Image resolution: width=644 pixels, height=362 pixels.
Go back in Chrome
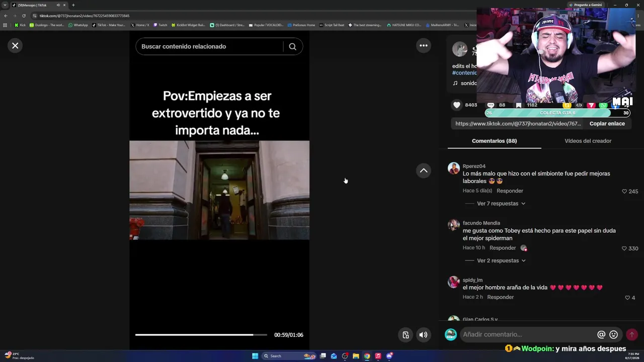click(x=6, y=16)
